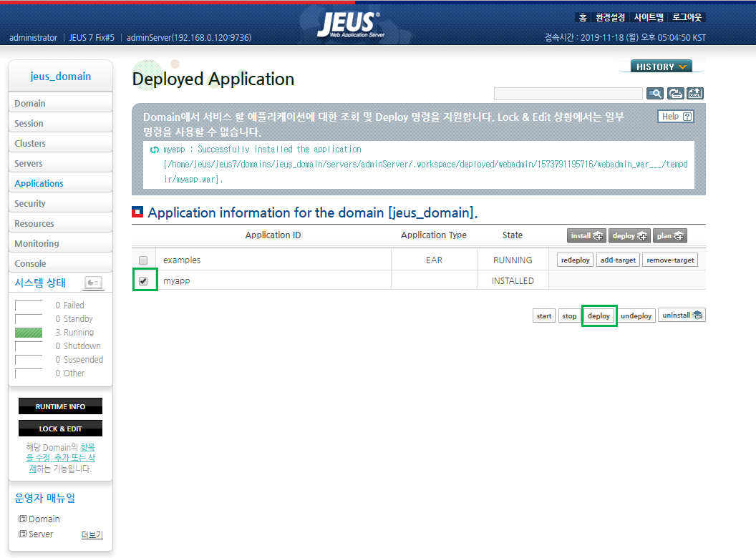Click the refresh icon beside search
The image size is (756, 558).
675,94
